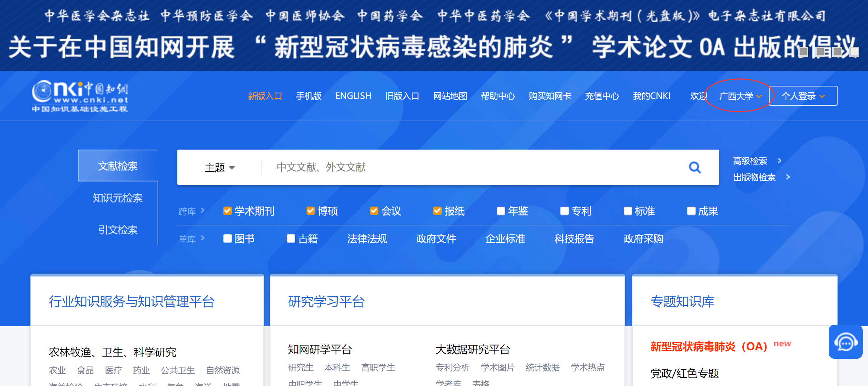The height and width of the screenshot is (386, 868).
Task: Open 充值中心 recharge center
Action: [602, 96]
